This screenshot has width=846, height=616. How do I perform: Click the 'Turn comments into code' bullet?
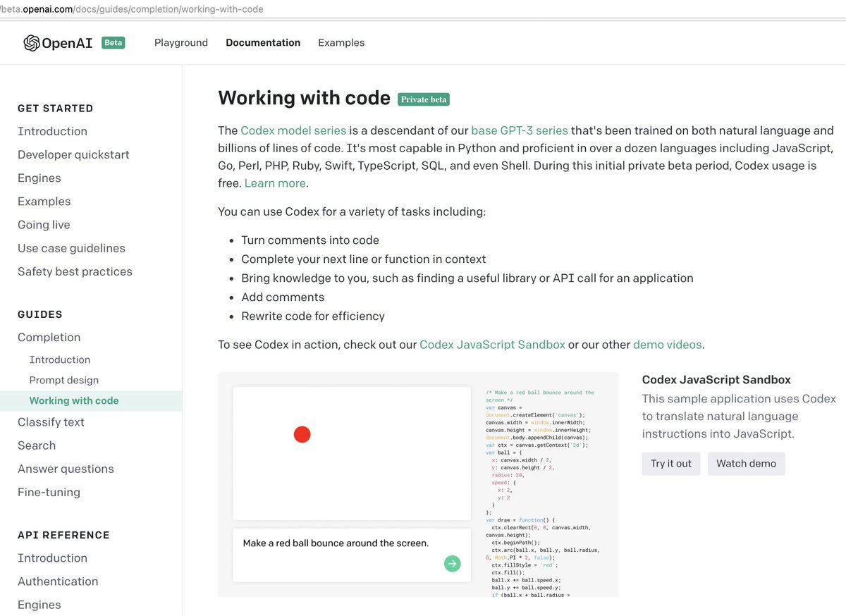310,240
